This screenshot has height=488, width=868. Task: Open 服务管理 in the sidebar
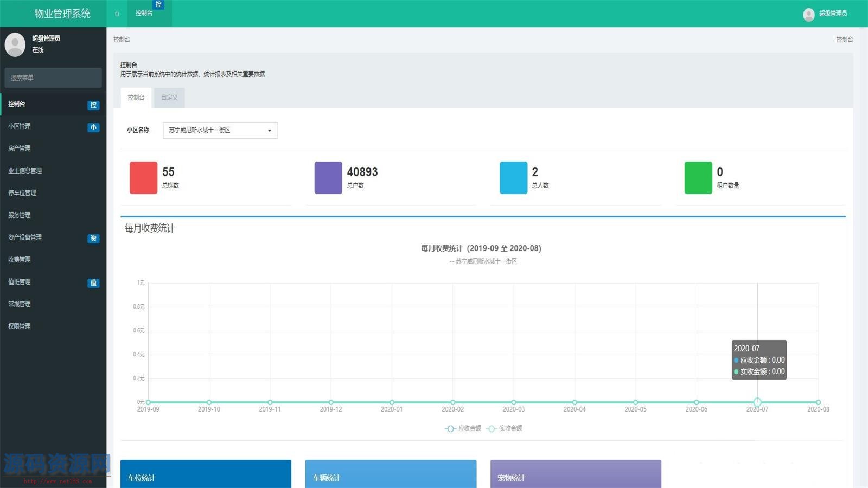click(x=53, y=215)
